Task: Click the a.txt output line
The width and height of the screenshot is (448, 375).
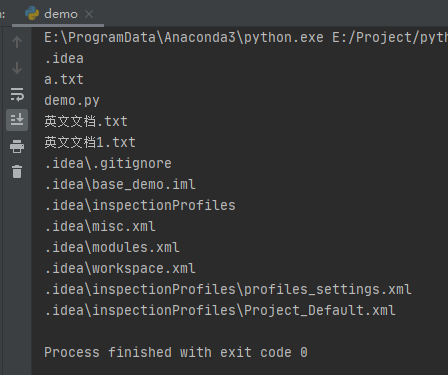Action: point(64,80)
